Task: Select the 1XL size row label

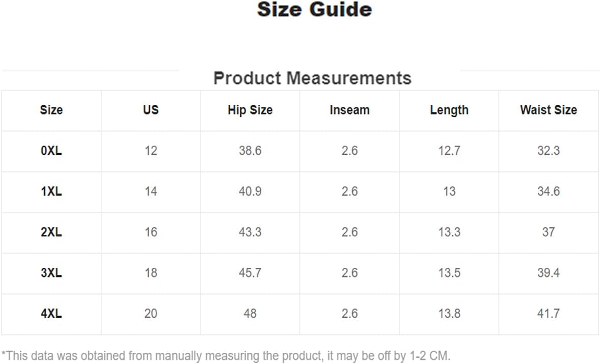Action: (x=51, y=191)
